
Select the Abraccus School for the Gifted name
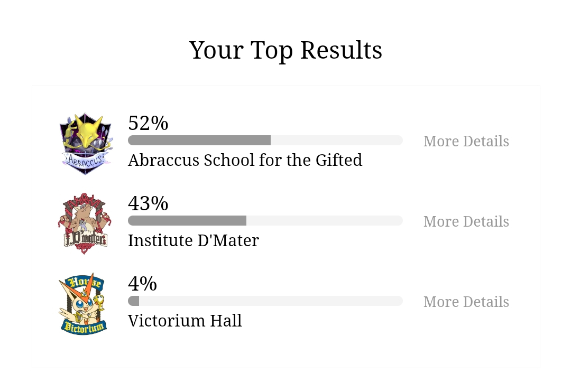tap(245, 160)
